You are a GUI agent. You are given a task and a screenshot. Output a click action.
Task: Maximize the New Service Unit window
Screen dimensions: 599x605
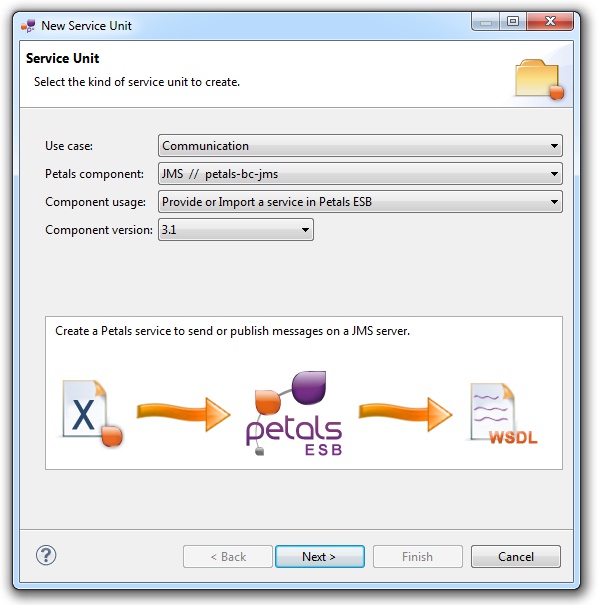[513, 21]
